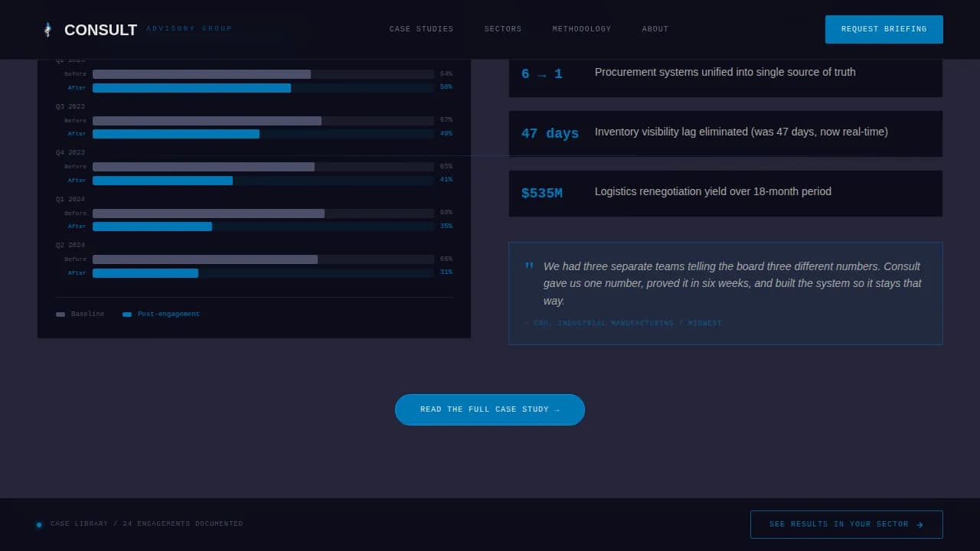Click Read the Full Case Study button
The height and width of the screenshot is (551, 980).
[490, 409]
